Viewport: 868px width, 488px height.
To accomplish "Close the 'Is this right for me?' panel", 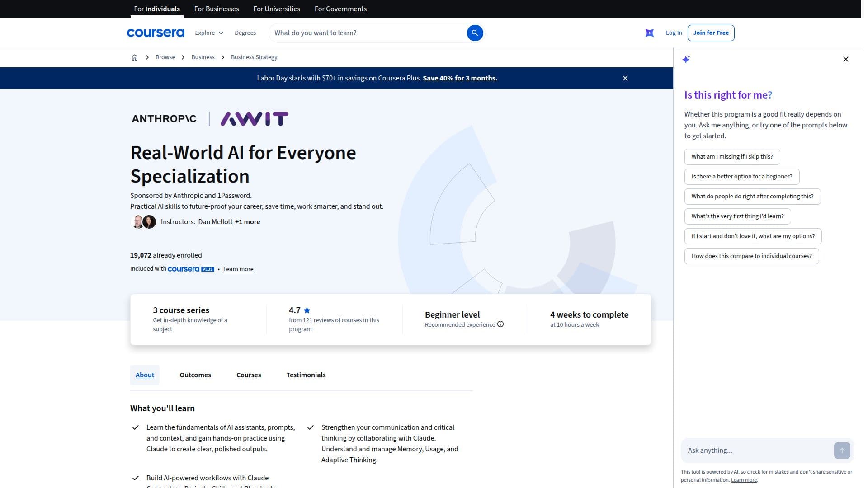I will (846, 59).
